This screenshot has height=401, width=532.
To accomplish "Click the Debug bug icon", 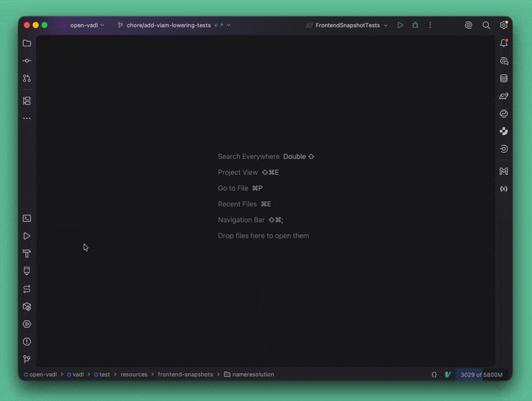I will 415,25.
